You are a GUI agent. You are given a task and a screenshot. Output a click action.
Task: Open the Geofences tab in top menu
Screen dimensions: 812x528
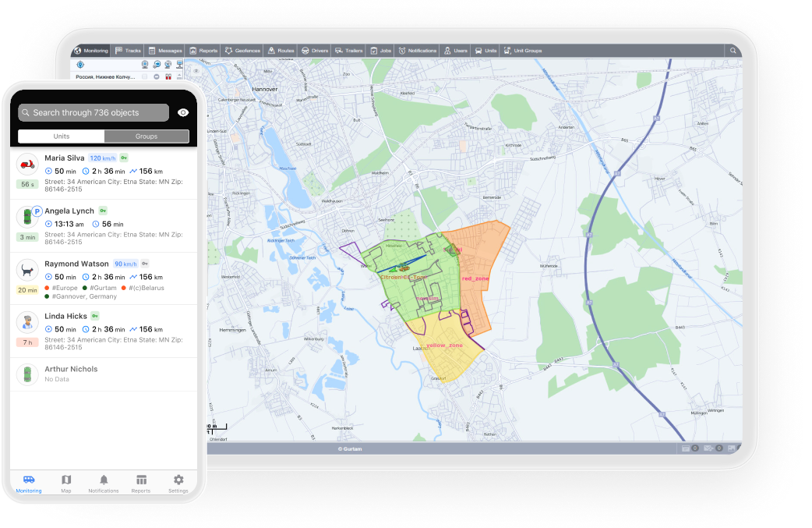pyautogui.click(x=242, y=51)
